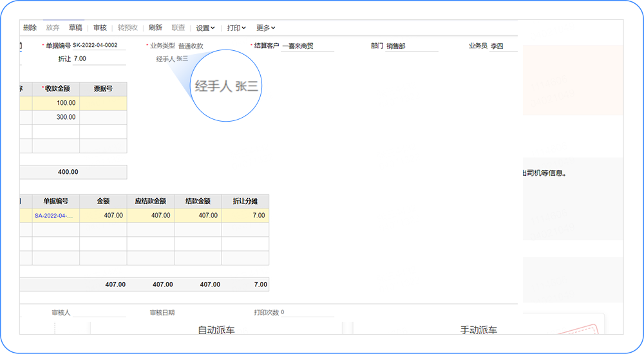644x354 pixels.
Task: Click the 删除 (delete) toolbar button
Action: pyautogui.click(x=30, y=28)
